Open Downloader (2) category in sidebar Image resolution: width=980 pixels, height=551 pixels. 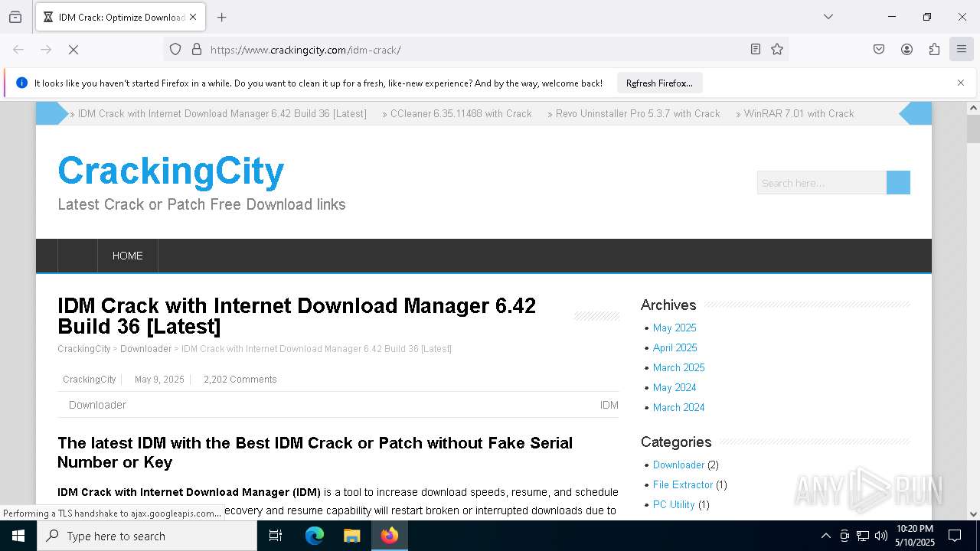point(678,465)
